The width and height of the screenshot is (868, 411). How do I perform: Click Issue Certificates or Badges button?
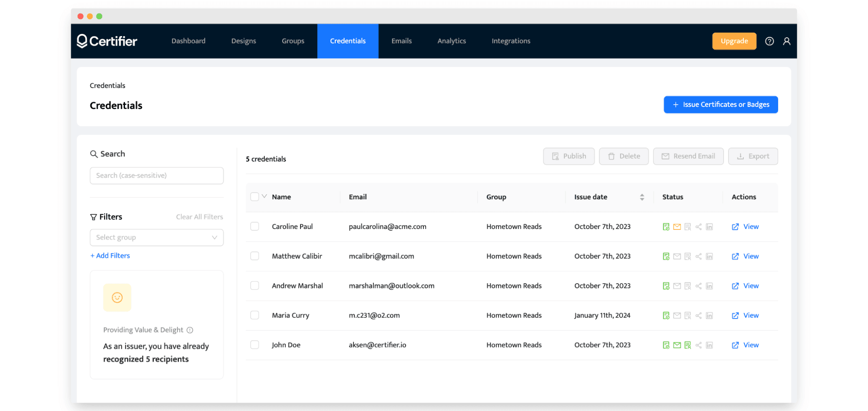click(x=721, y=105)
